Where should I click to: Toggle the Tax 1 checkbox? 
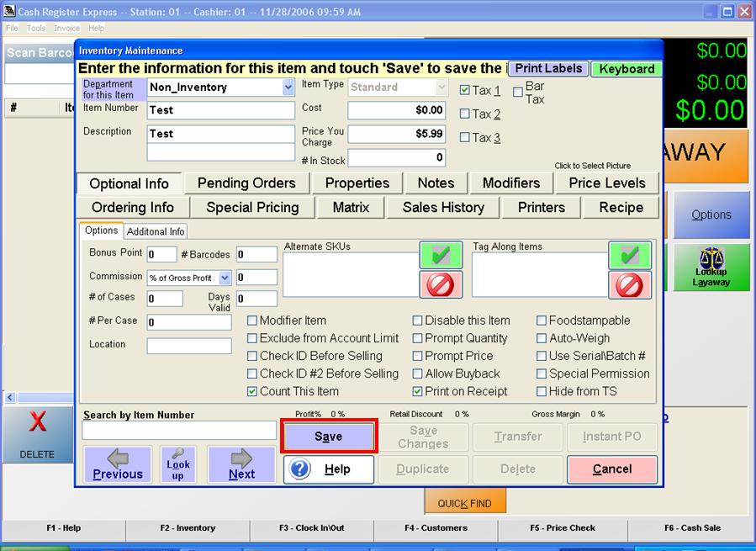465,90
